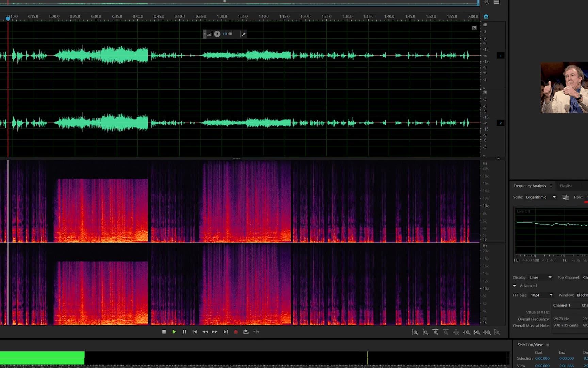Click View End time 2:01.666
This screenshot has width=588, height=368.
pos(566,366)
